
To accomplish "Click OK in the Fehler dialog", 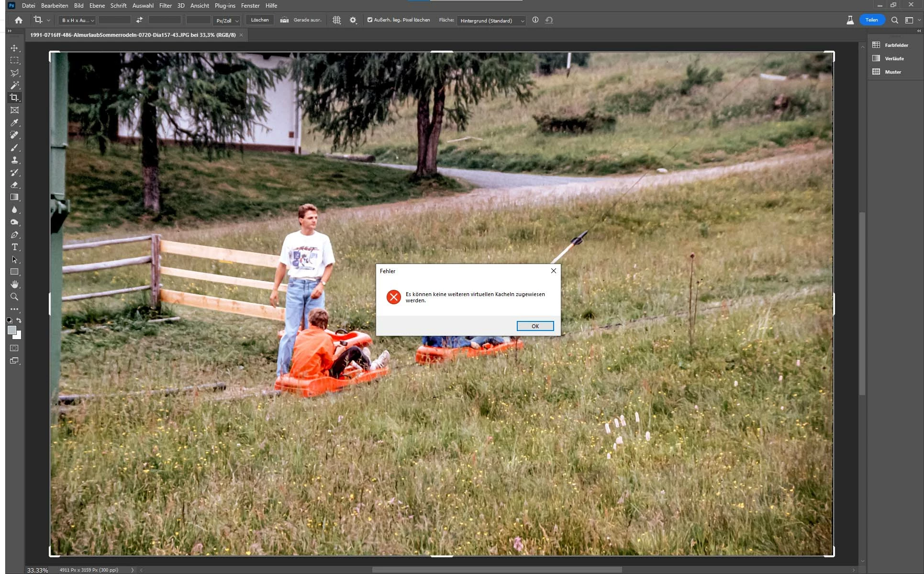I will click(535, 326).
